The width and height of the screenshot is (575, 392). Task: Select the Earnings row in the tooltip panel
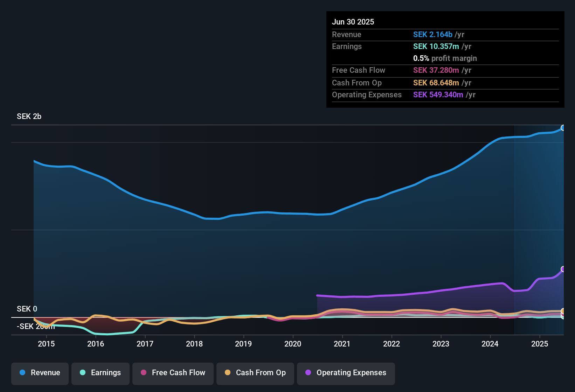pos(445,46)
